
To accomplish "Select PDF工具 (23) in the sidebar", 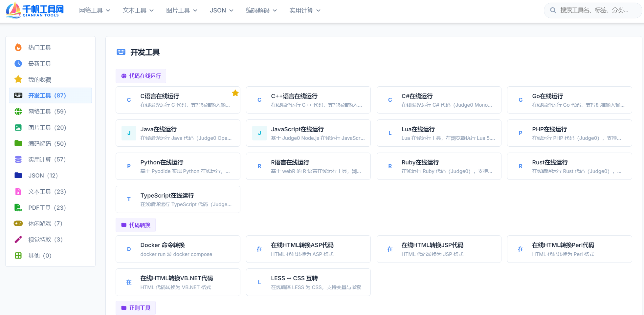I will click(50, 207).
